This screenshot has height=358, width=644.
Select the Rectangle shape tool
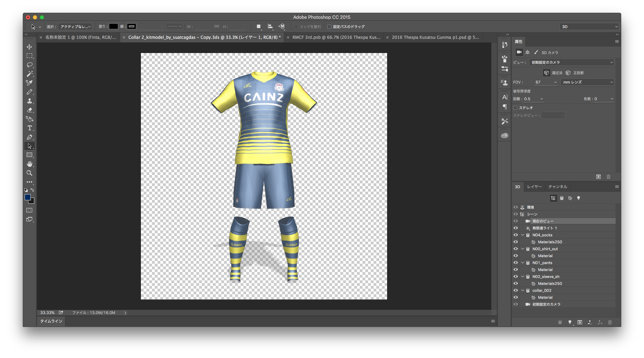coord(29,155)
